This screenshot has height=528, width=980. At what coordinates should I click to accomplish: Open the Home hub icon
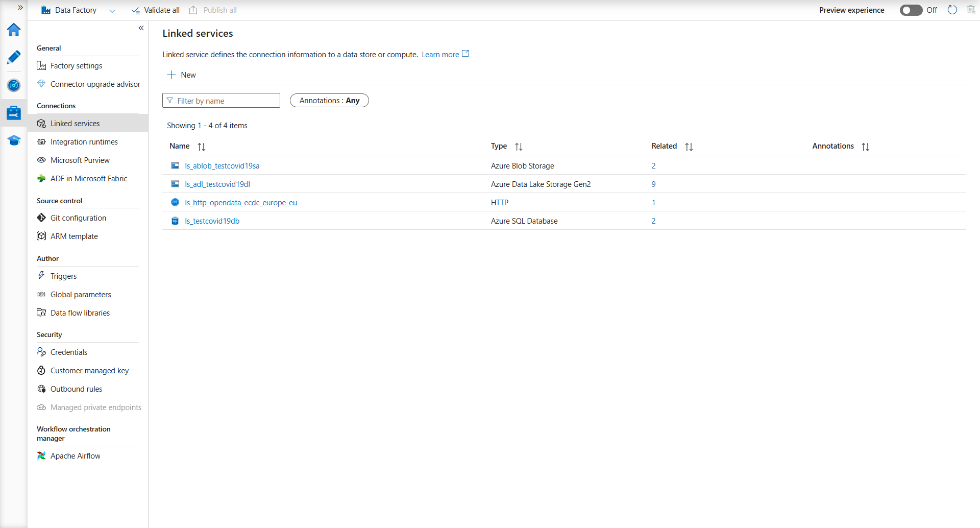pos(14,30)
